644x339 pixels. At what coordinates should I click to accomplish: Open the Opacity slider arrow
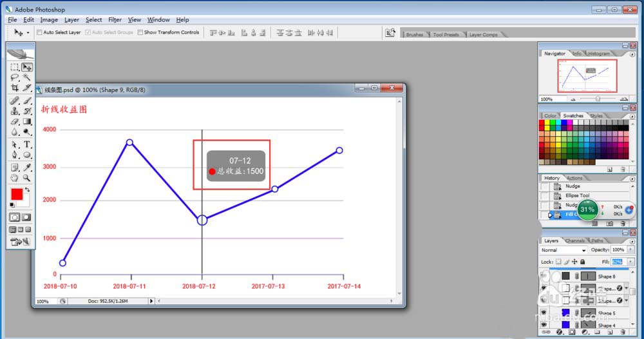point(630,250)
